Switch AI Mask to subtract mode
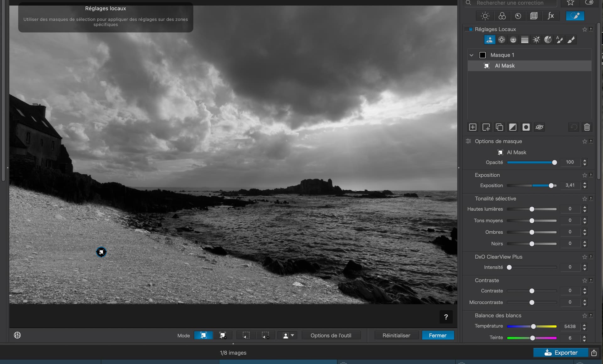The height and width of the screenshot is (364, 603). pyautogui.click(x=223, y=335)
